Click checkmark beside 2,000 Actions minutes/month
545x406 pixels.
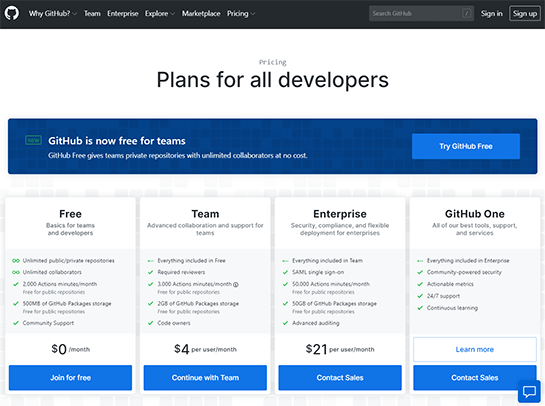[x=16, y=284]
